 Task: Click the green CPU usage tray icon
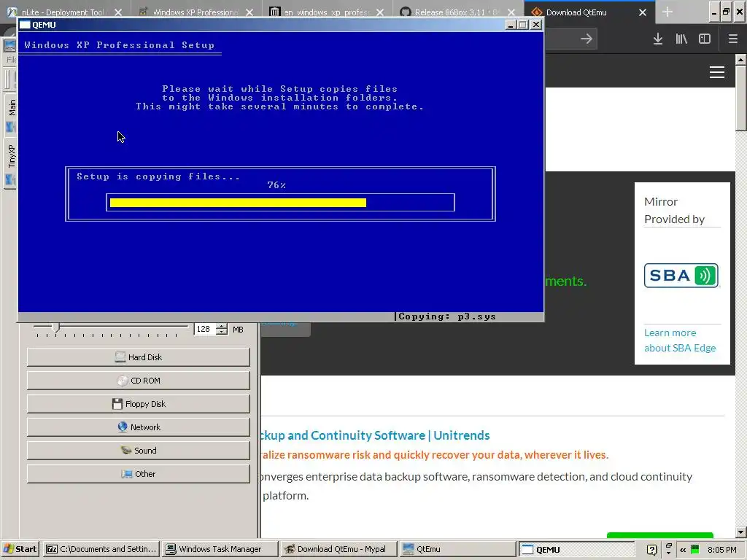coord(694,550)
